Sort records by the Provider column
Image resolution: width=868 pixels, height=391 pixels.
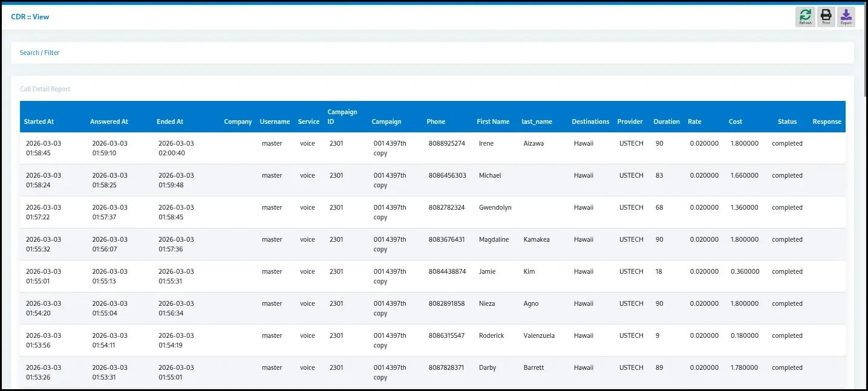[x=630, y=121]
